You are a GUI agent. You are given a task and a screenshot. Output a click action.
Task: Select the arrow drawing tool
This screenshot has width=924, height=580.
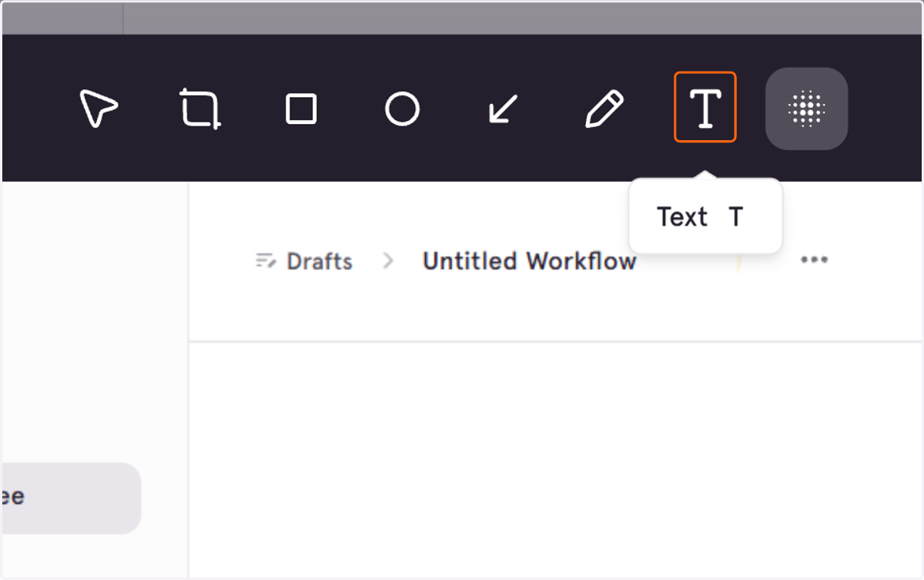pyautogui.click(x=503, y=109)
